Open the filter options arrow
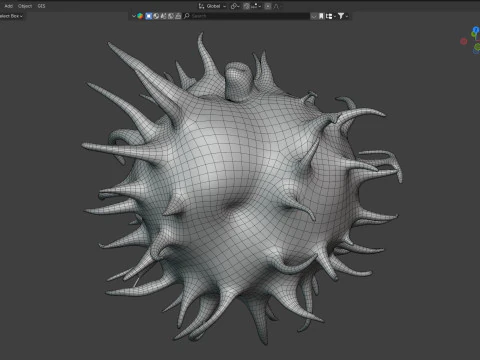Screen dimensions: 480x360 click(347, 16)
